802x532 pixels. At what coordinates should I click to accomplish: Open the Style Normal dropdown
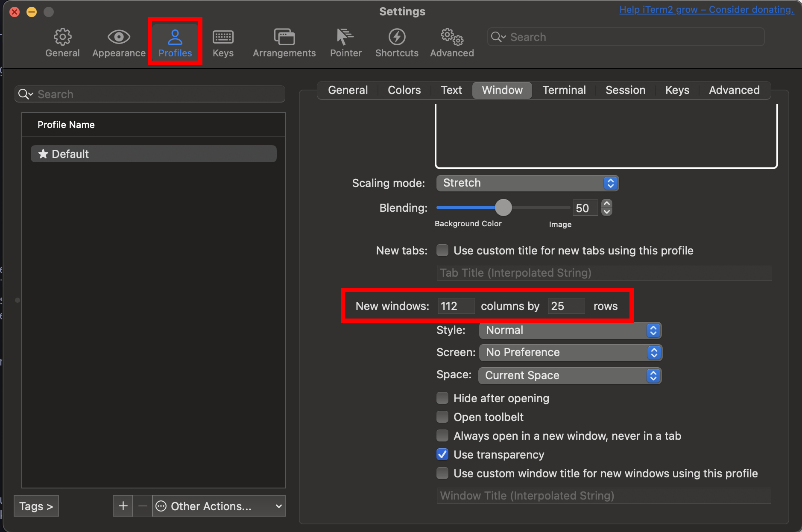(570, 330)
